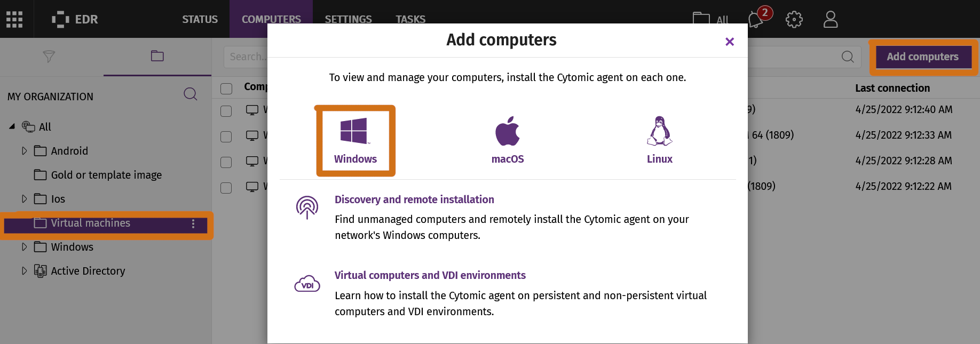The height and width of the screenshot is (344, 980).
Task: Go to the COMPUTERS tab
Action: point(271,19)
